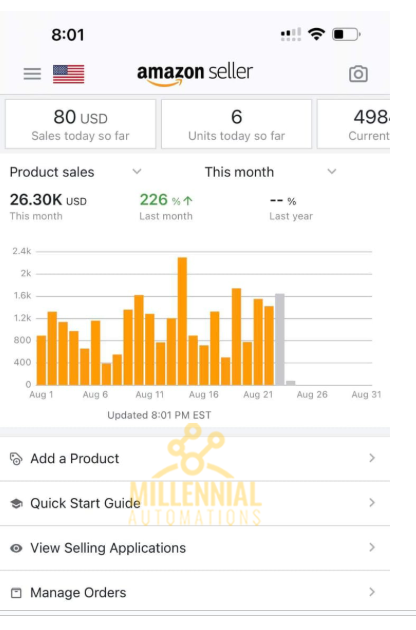Select the gray bar in sales chart

point(280,339)
